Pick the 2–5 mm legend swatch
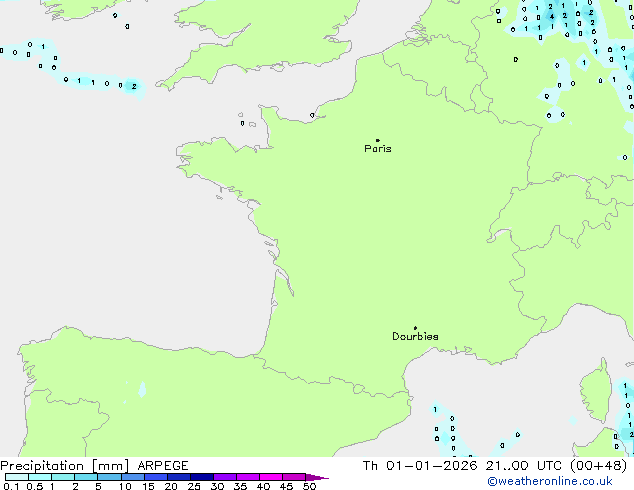This screenshot has height=490, width=634. tap(86, 477)
